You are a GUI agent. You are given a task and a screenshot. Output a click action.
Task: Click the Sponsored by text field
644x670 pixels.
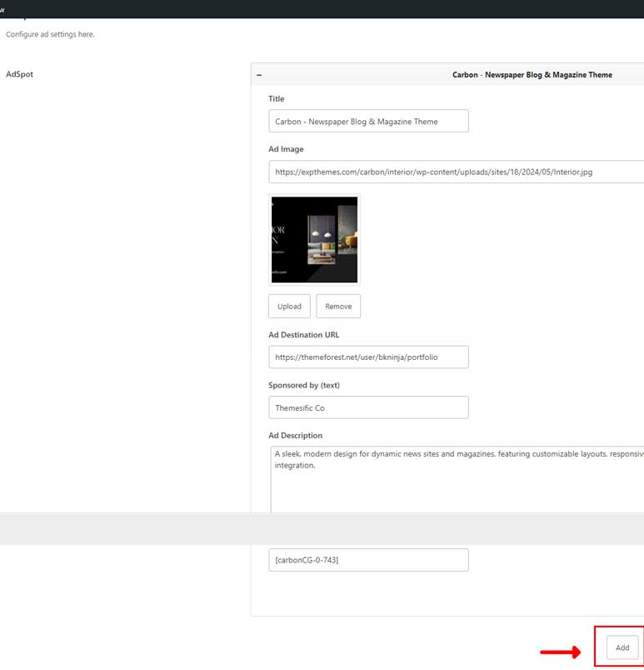pos(368,407)
